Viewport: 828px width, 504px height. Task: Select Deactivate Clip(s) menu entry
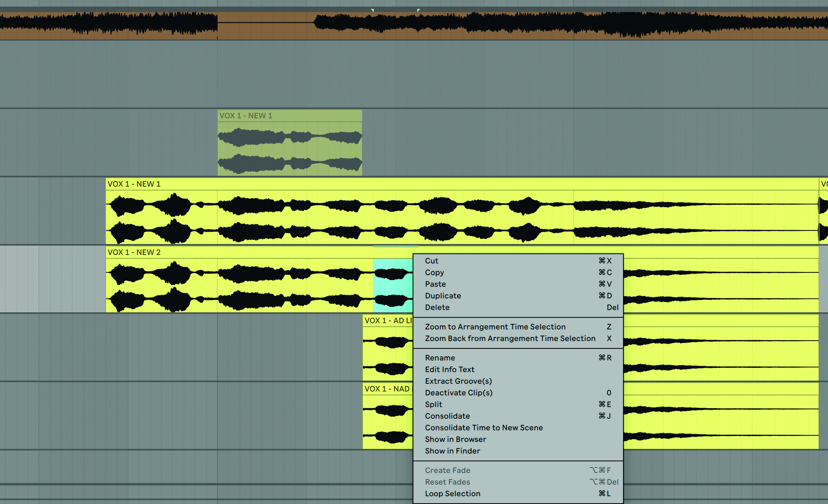[x=518, y=393]
